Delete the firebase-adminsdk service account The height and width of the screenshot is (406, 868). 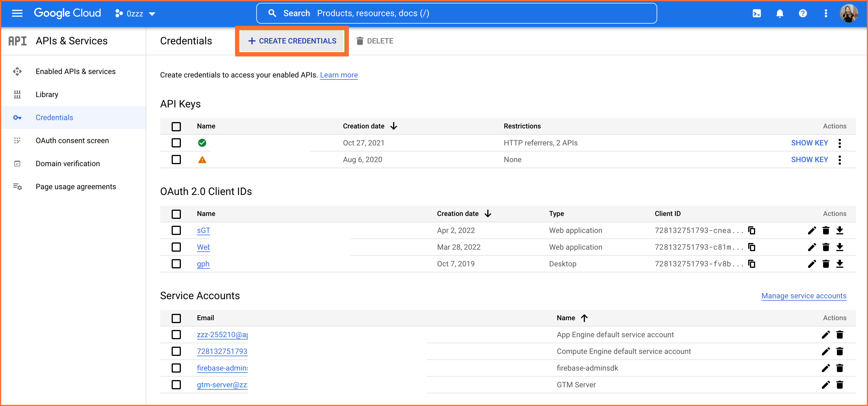point(839,368)
